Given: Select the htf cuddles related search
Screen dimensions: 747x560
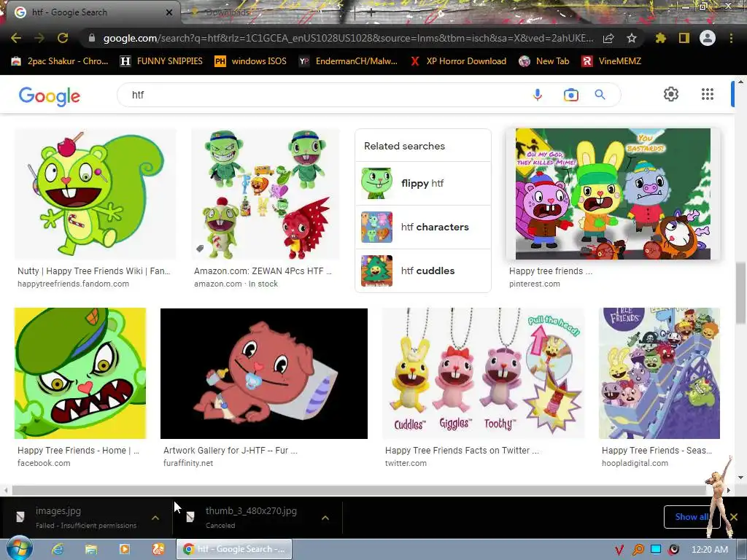Looking at the screenshot, I should pyautogui.click(x=423, y=271).
